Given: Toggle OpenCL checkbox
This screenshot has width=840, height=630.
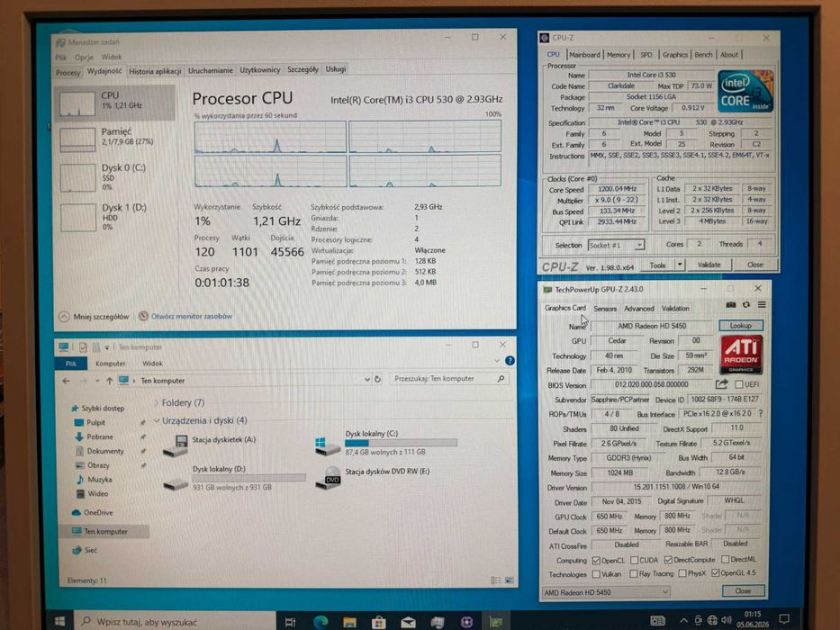Looking at the screenshot, I should [x=596, y=561].
